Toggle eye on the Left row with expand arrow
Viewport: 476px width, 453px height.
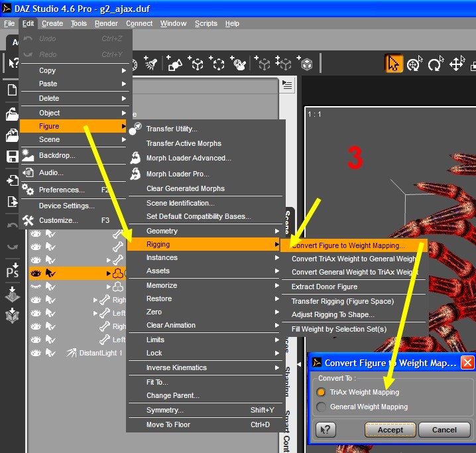[x=36, y=313]
